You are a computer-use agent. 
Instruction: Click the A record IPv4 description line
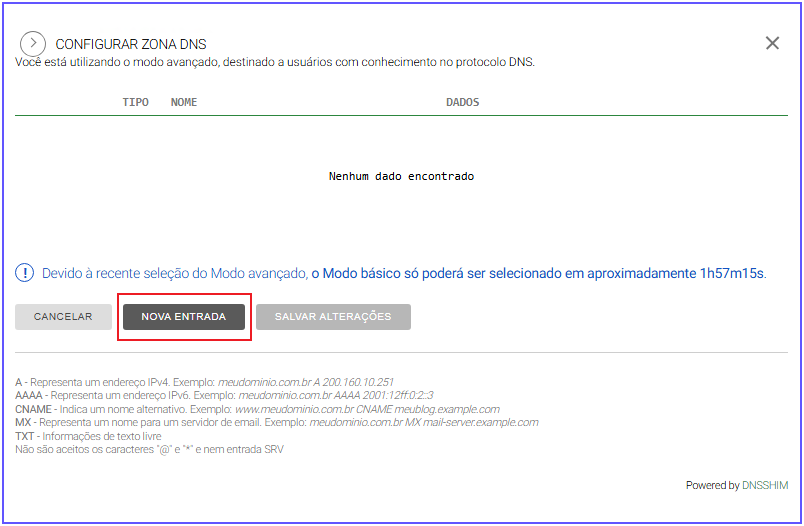204,382
